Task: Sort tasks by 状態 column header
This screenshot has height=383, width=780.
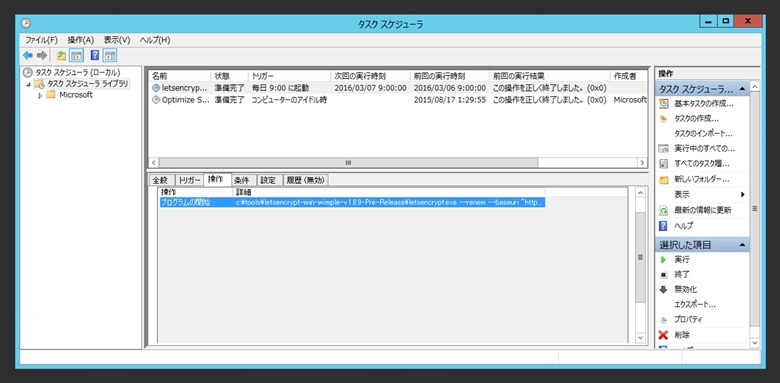Action: tap(229, 76)
